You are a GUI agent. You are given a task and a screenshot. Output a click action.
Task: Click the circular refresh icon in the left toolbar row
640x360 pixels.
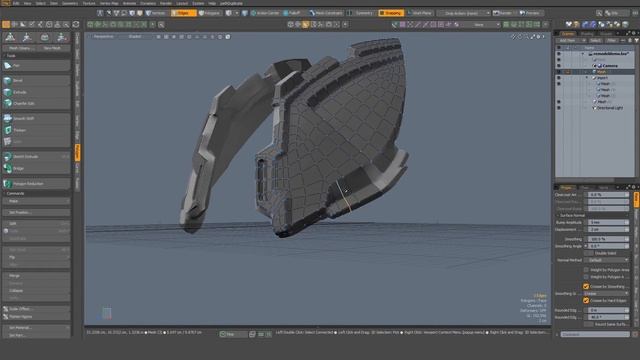76,24
